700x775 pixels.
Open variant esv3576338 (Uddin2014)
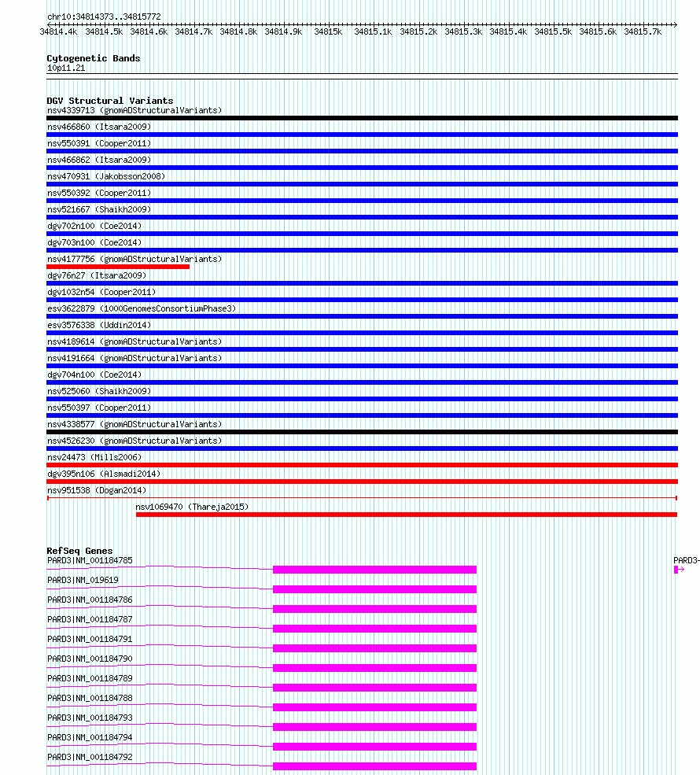[99, 325]
